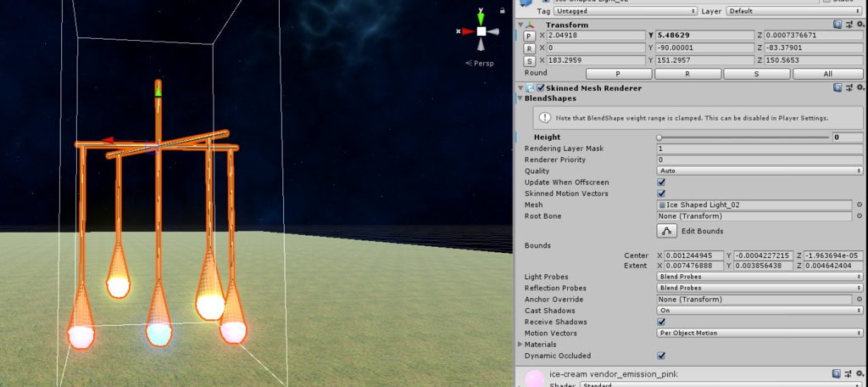Open Skinned Mesh Renderer preset selector icon
This screenshot has height=387, width=868.
pyautogui.click(x=849, y=87)
